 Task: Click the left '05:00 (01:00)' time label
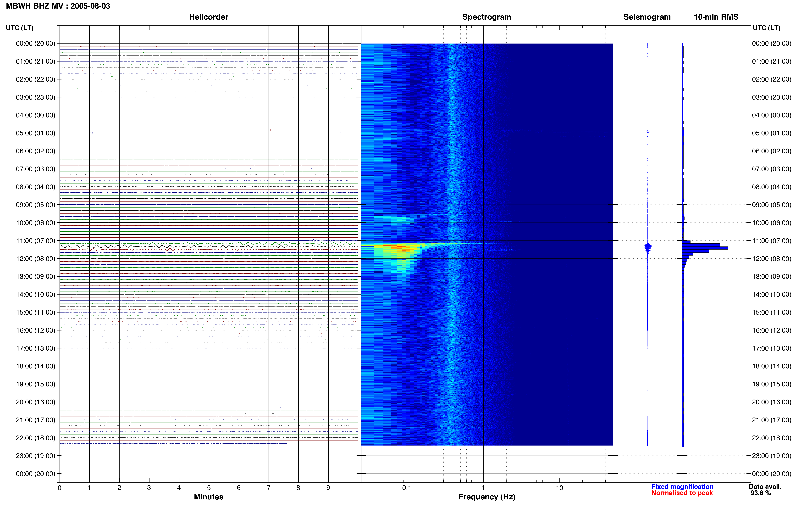[x=36, y=133]
